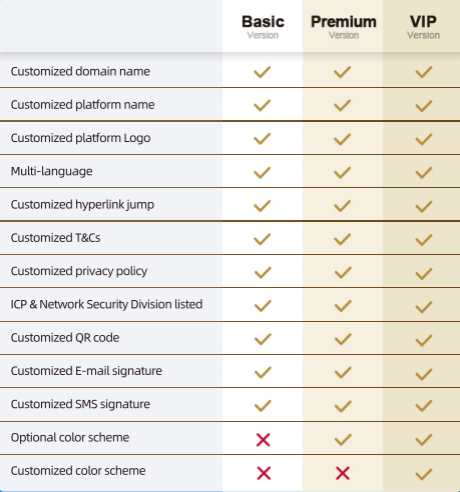Select the VIP Version column header
This screenshot has height=492, width=460.
tap(423, 27)
